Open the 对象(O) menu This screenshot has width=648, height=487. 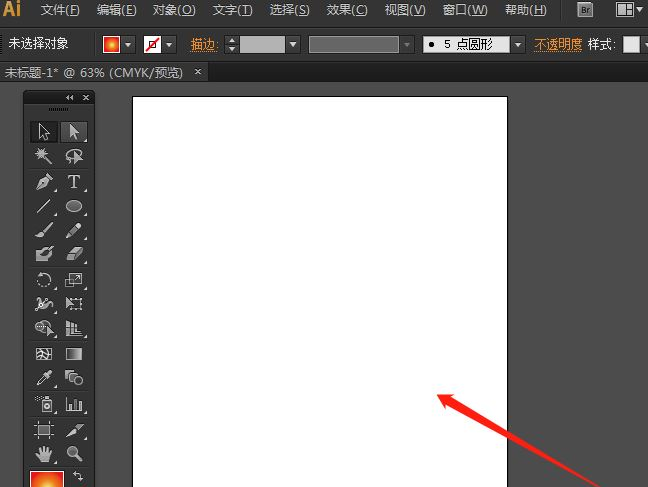174,10
